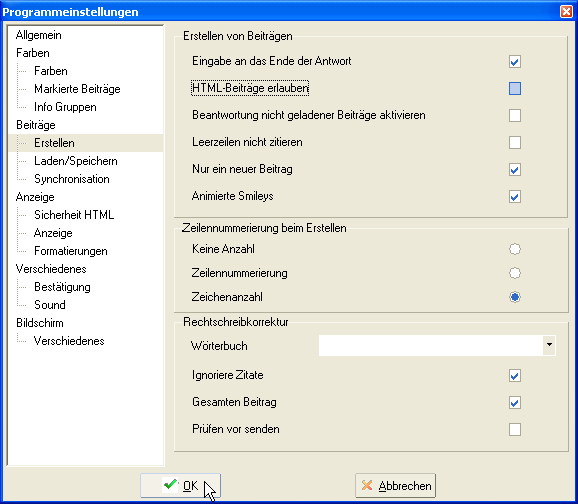Select the Beiträge category

click(x=35, y=125)
